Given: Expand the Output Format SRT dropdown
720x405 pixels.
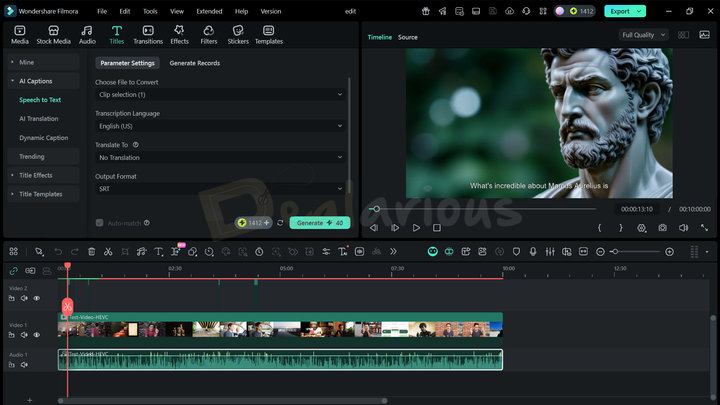Looking at the screenshot, I should [220, 188].
